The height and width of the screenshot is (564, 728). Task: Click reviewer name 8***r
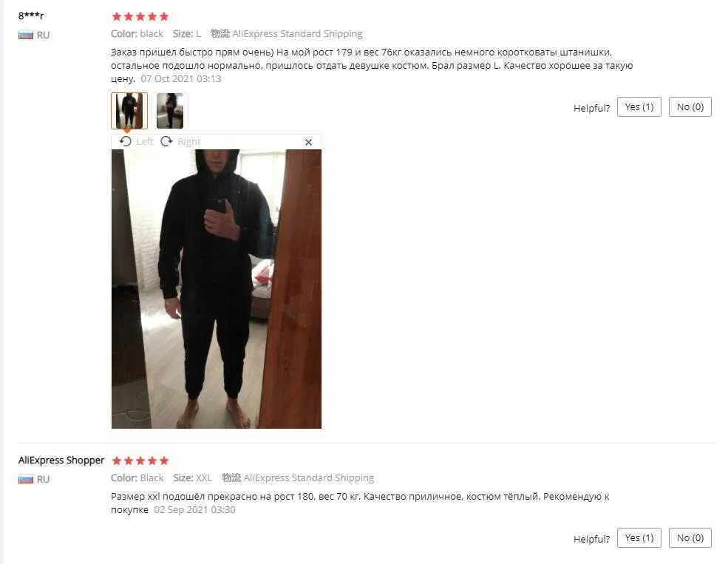point(31,16)
